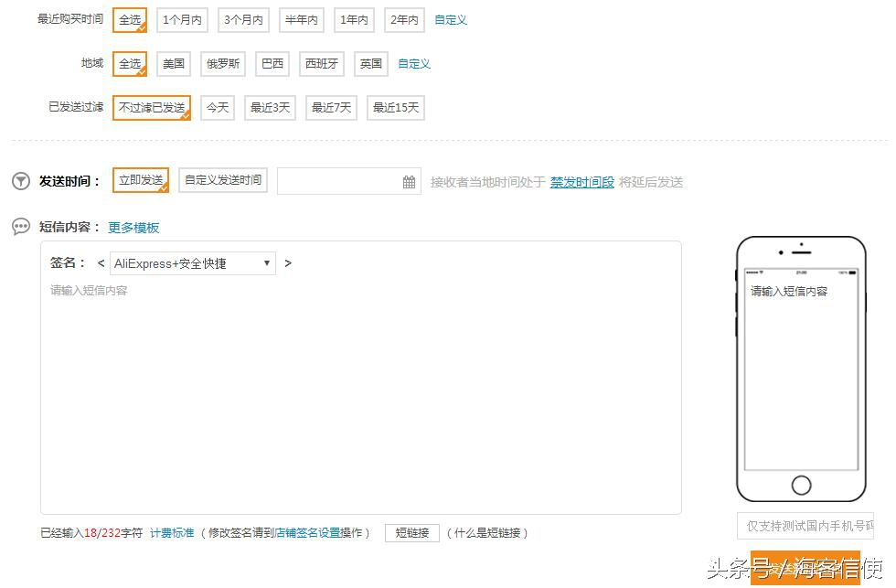Select 美国 in the region filter
896x588 pixels.
tap(173, 63)
